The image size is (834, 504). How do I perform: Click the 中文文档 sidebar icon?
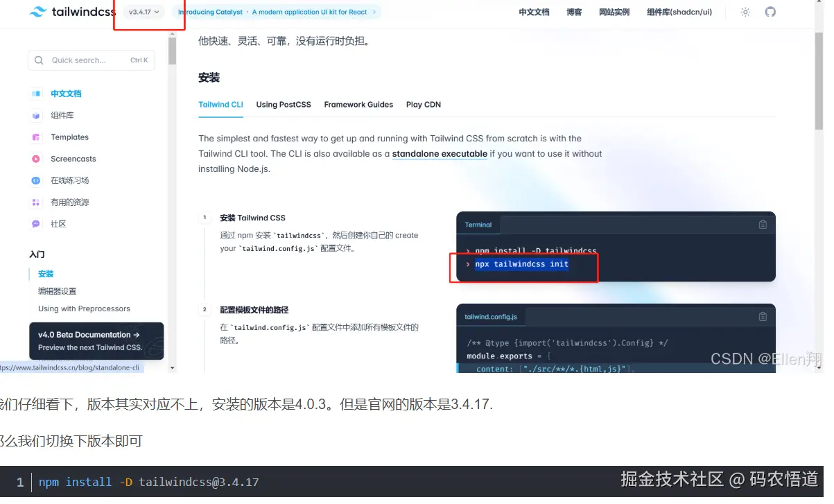coord(36,94)
